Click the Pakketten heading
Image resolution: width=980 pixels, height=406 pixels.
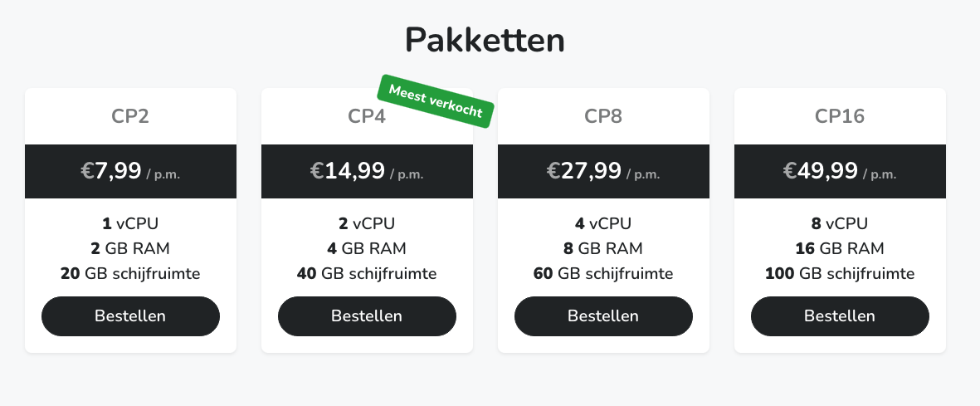click(x=485, y=40)
